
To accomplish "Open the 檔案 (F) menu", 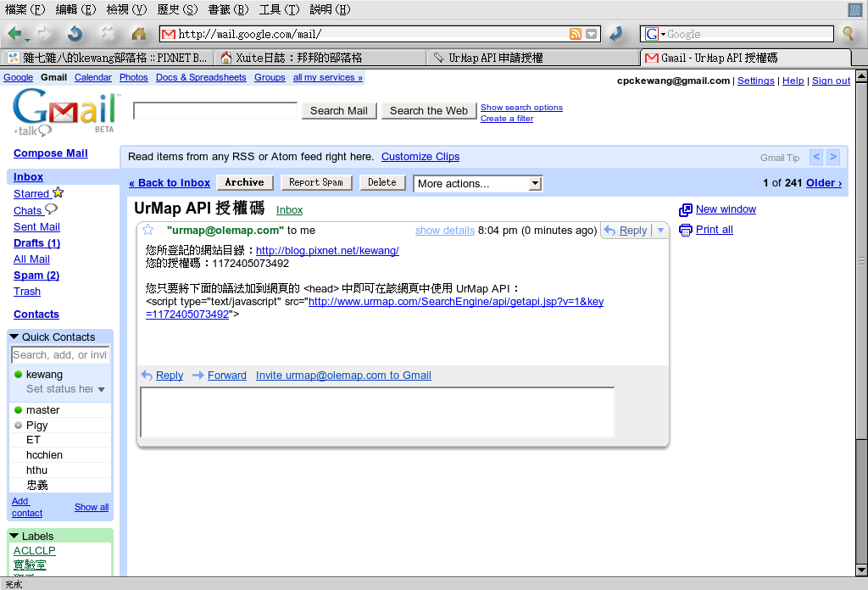I will 25,9.
